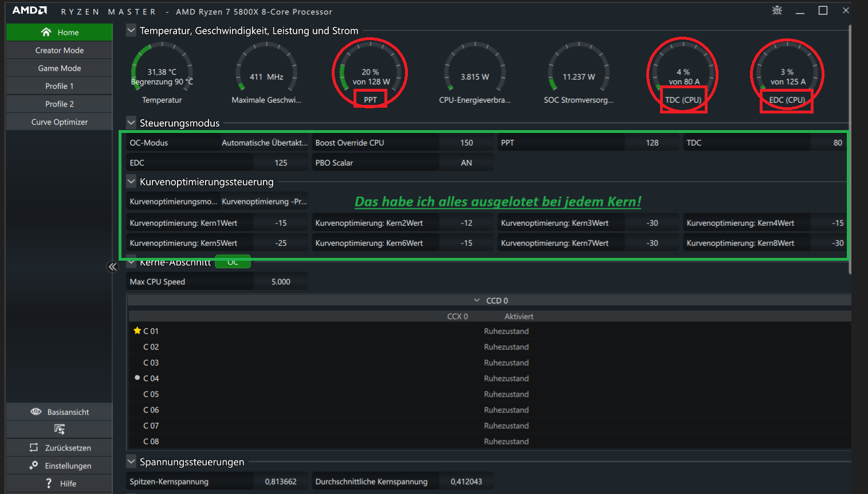Click the right-side vertical scrollbar

850,149
